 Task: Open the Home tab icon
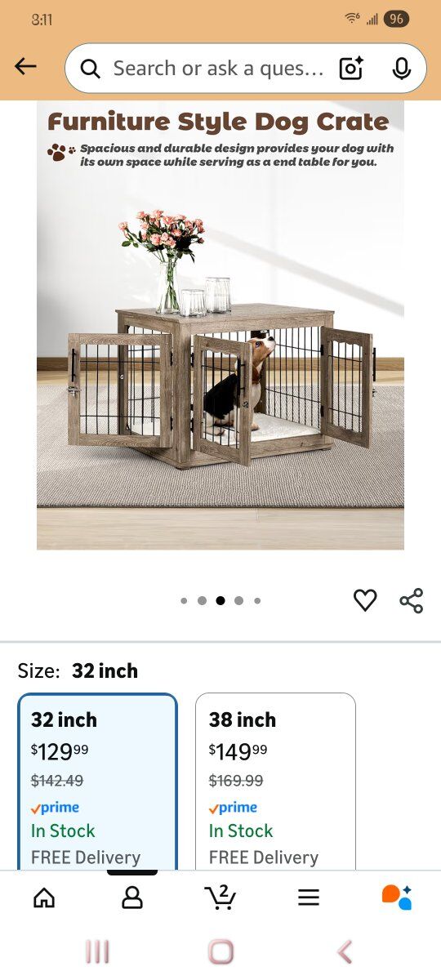tap(44, 898)
